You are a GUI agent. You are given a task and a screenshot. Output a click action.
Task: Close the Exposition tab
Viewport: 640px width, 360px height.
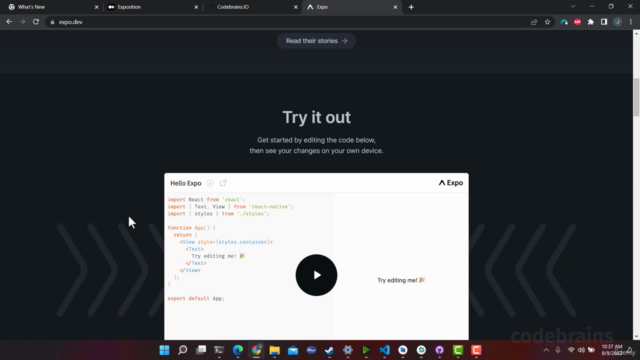[196, 7]
